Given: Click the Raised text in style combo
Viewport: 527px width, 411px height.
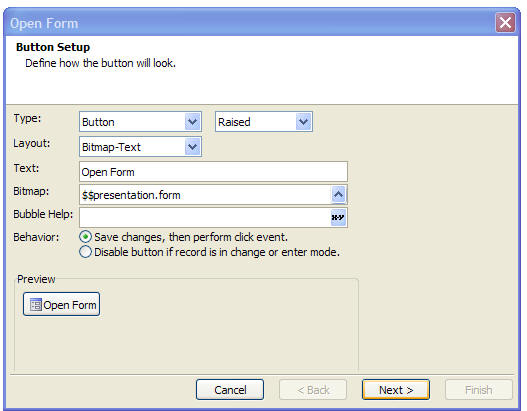Looking at the screenshot, I should pos(234,122).
